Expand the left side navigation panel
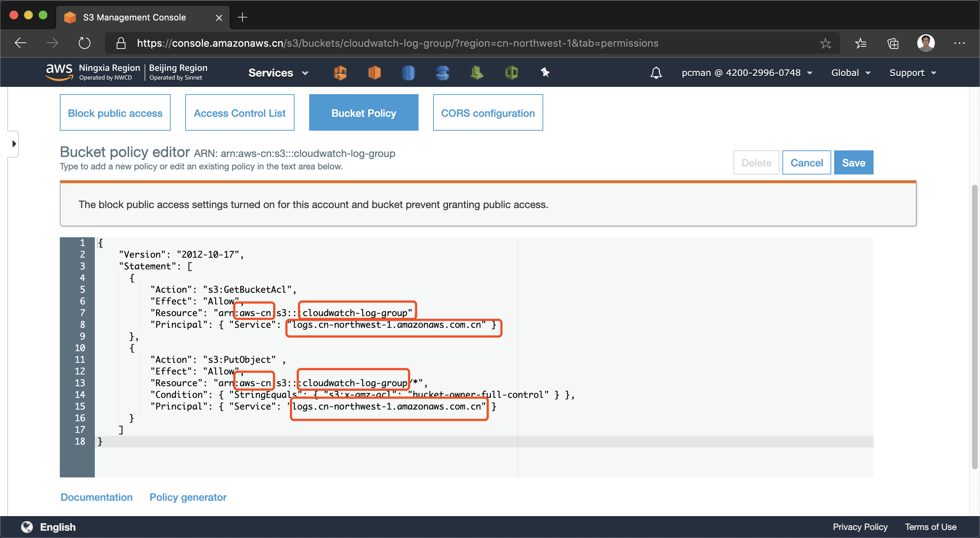The width and height of the screenshot is (980, 538). (14, 144)
